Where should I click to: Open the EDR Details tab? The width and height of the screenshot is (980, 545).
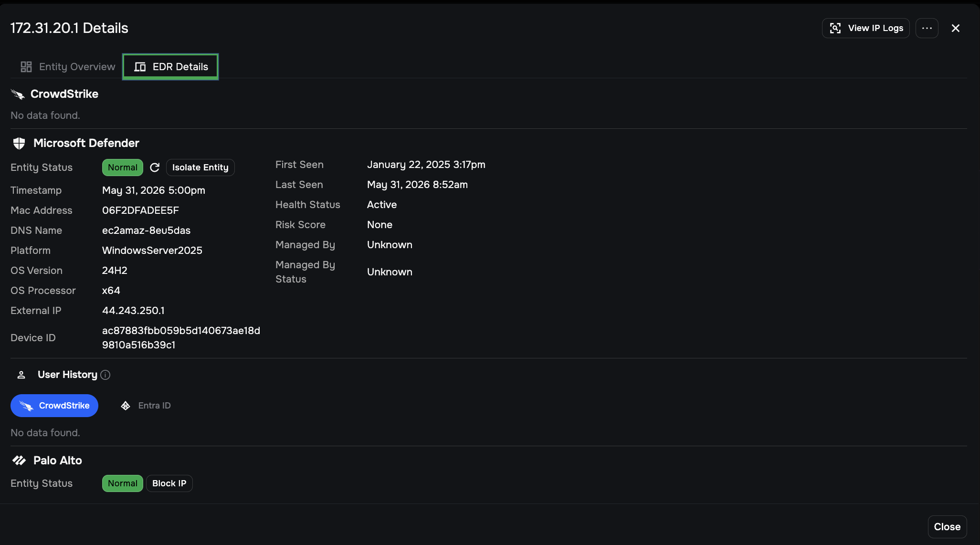click(170, 67)
